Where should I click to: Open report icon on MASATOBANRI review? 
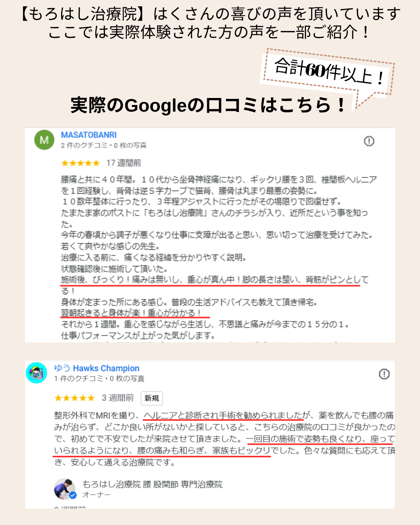tap(369, 141)
